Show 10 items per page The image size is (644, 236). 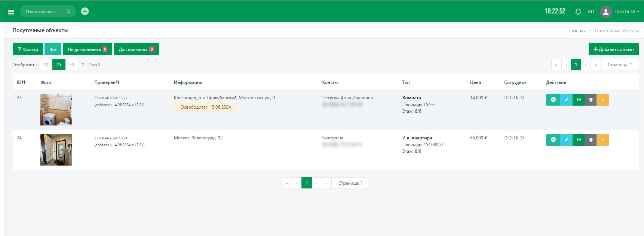tap(46, 64)
